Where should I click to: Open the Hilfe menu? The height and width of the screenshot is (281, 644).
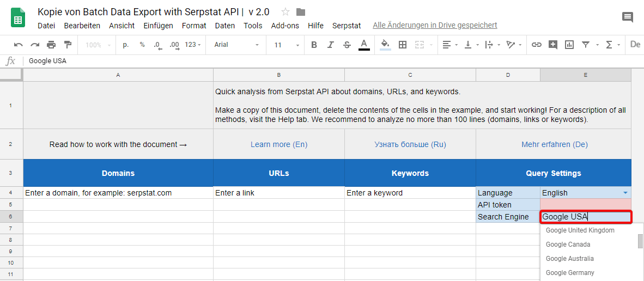(x=316, y=26)
